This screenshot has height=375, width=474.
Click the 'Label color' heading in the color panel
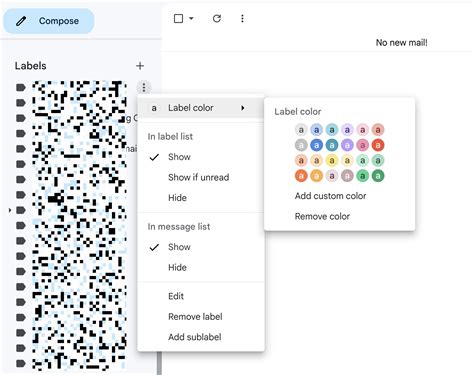[298, 112]
